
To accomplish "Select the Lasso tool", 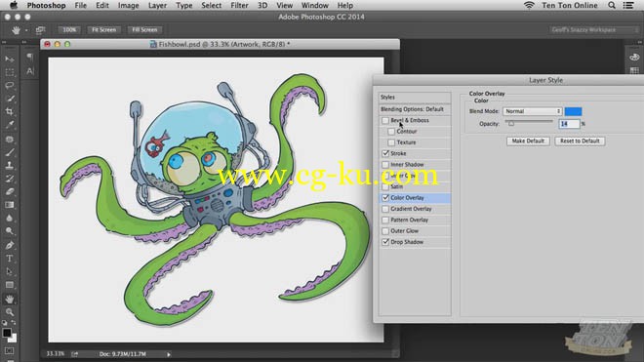I will coord(10,86).
